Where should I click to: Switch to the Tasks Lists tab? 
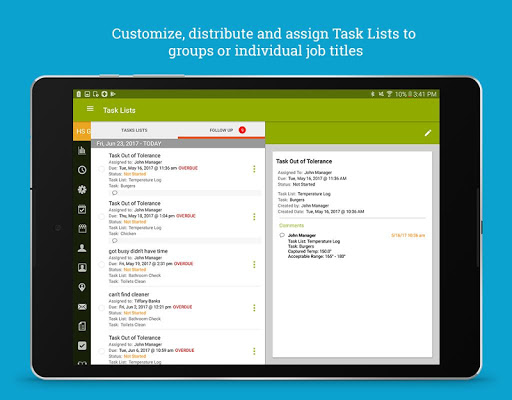[134, 130]
